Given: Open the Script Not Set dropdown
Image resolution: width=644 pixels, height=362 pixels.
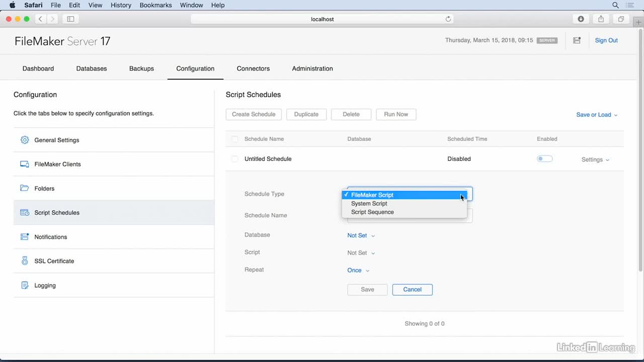Looking at the screenshot, I should coord(361,253).
